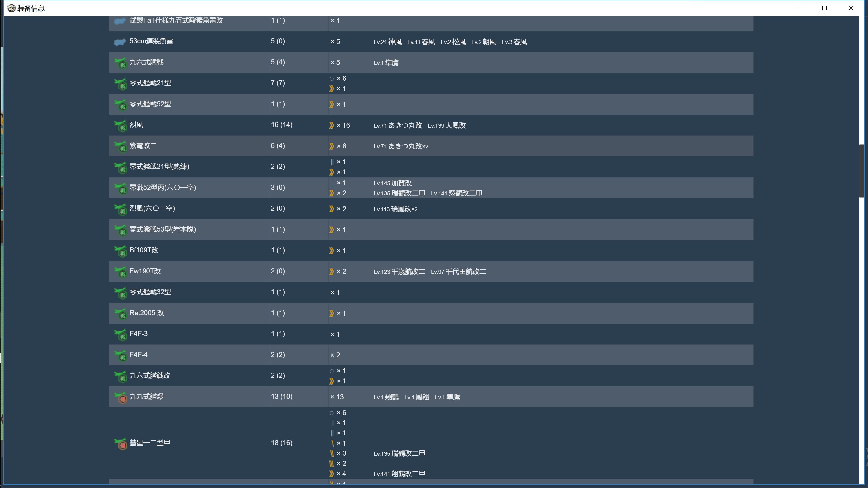The width and height of the screenshot is (868, 488).
Task: Close the 装备信息 window
Action: [x=851, y=8]
